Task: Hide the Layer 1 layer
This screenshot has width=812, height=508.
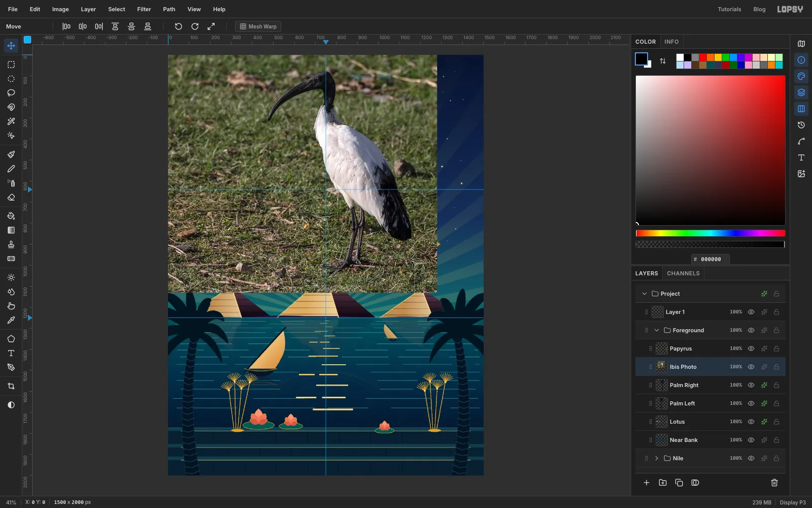Action: pos(751,312)
